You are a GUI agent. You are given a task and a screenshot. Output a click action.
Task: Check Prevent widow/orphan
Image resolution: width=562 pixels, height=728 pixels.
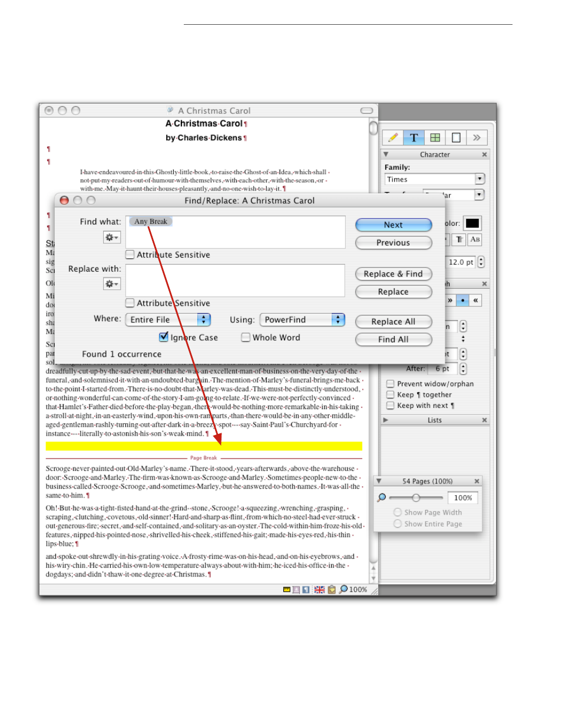(x=390, y=384)
